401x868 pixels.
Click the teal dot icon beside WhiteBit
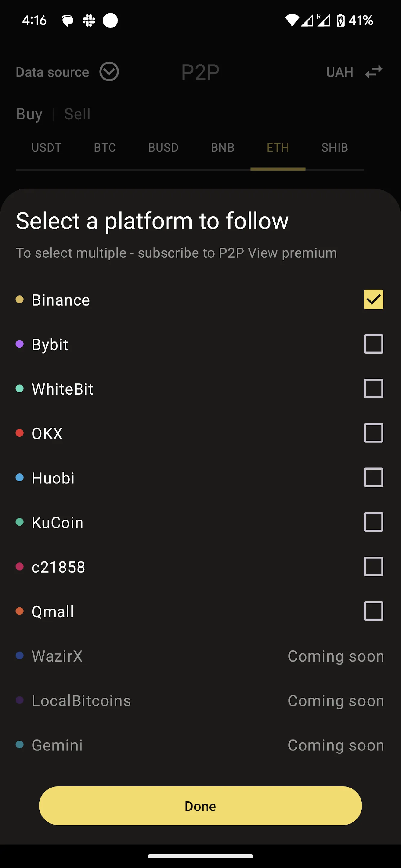20,388
